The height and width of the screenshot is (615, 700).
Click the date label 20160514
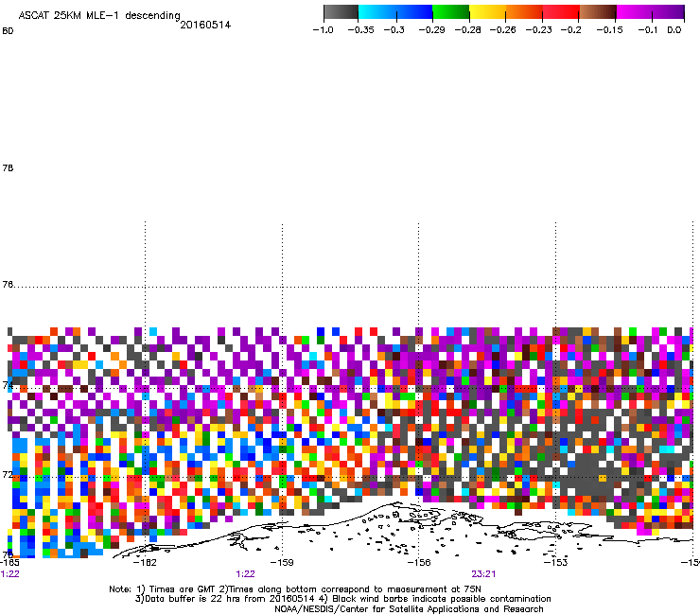point(205,25)
